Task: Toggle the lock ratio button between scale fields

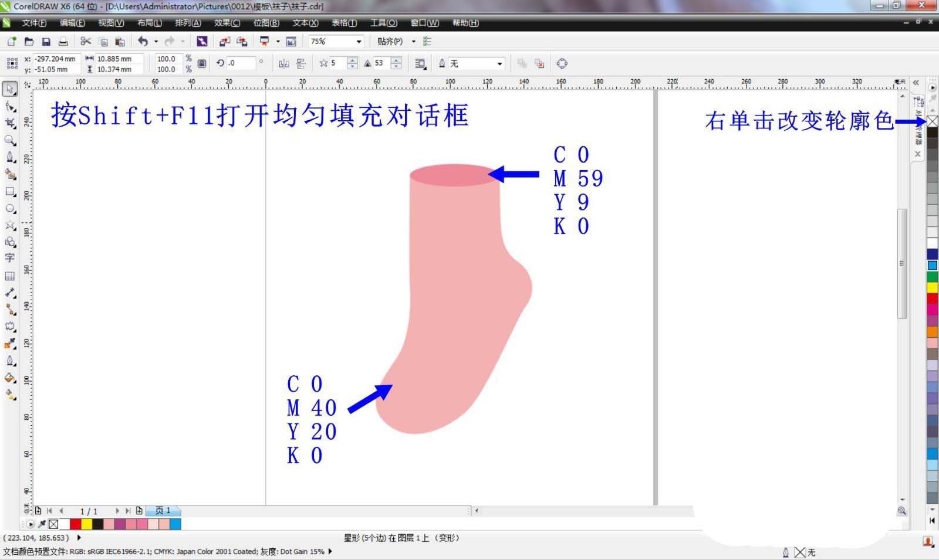Action: pos(202,63)
